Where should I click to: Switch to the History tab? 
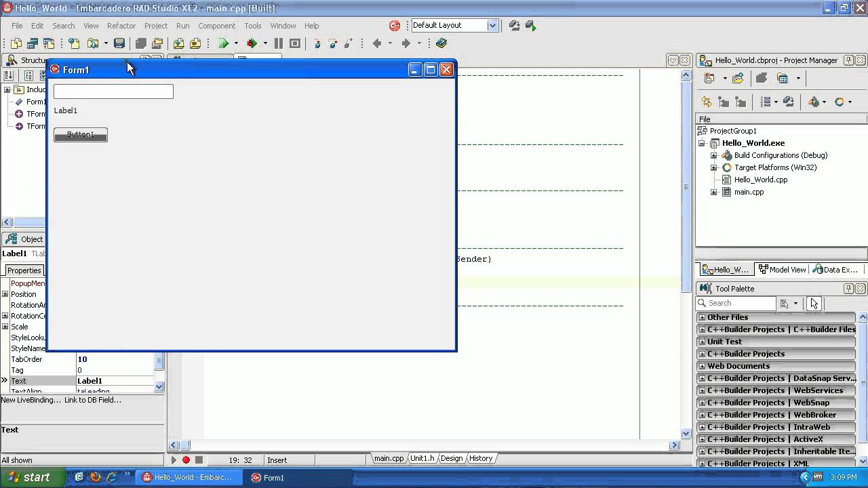(481, 458)
